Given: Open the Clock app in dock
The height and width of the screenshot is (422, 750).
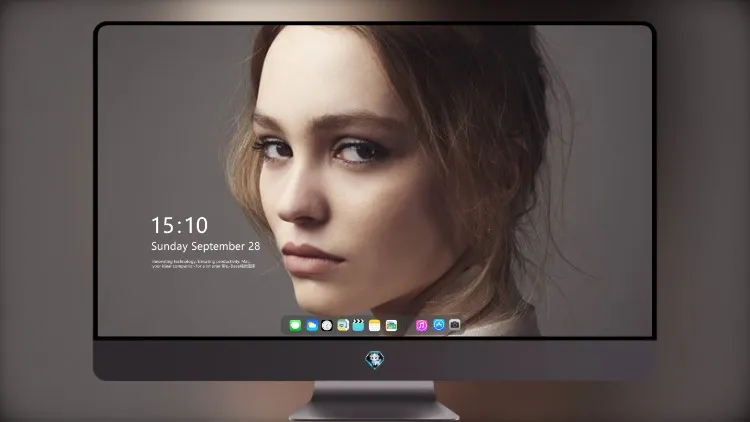Looking at the screenshot, I should click(x=327, y=325).
